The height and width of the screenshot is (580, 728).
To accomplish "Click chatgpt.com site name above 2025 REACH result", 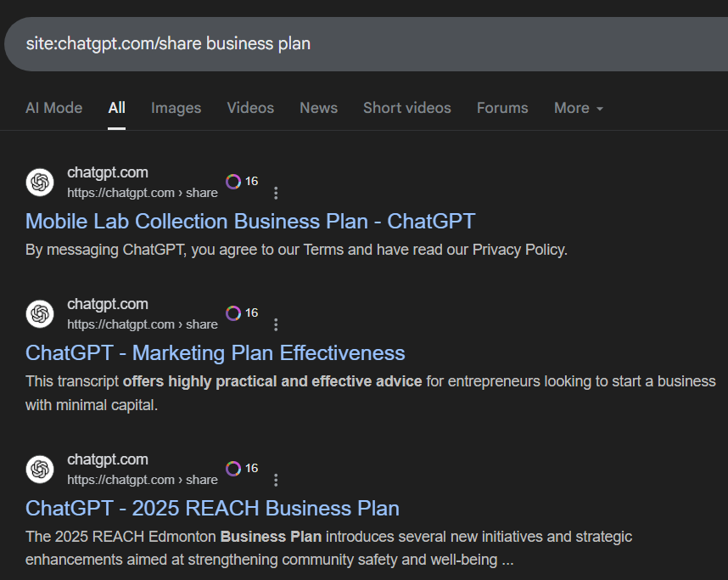I will click(x=108, y=459).
